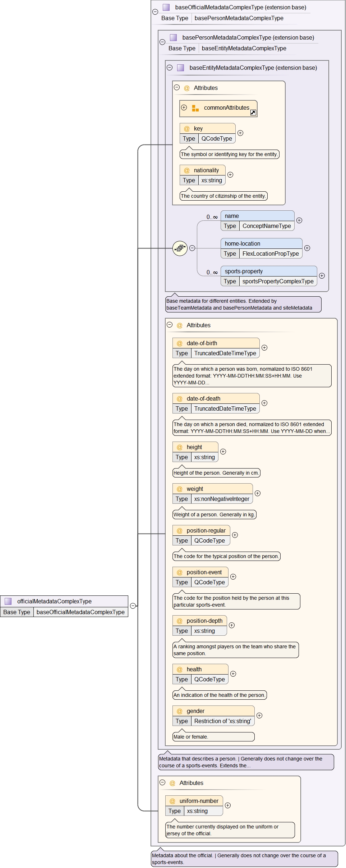The image size is (346, 868).
Task: Click the commonAttributes group icon
Action: pos(195,108)
